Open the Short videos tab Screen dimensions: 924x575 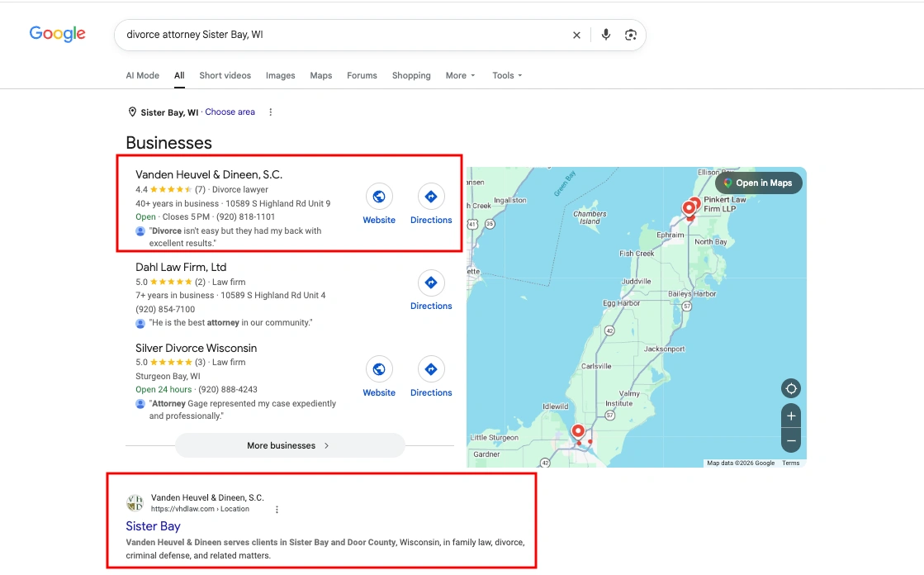click(225, 75)
